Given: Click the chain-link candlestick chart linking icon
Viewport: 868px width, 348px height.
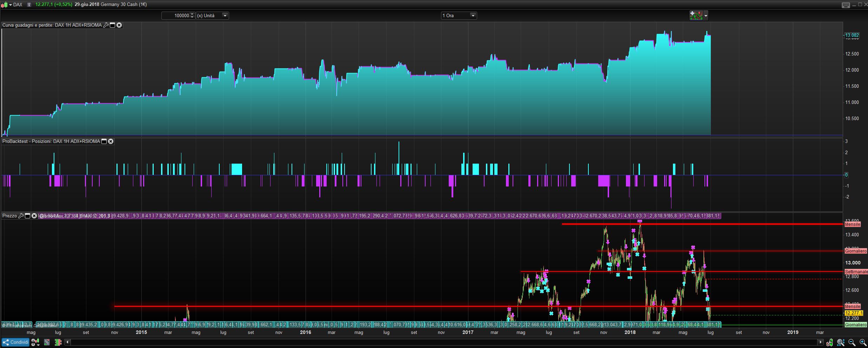Looking at the screenshot, I should (x=35, y=342).
